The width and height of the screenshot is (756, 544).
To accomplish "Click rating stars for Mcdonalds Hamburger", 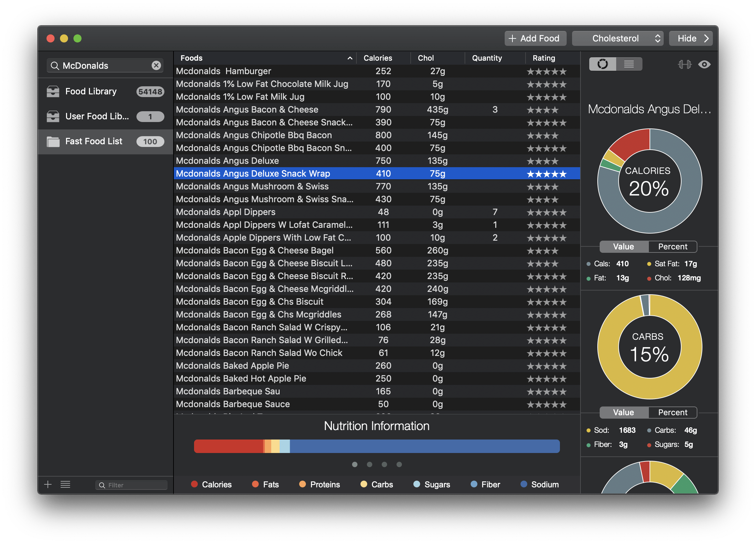I will [547, 71].
